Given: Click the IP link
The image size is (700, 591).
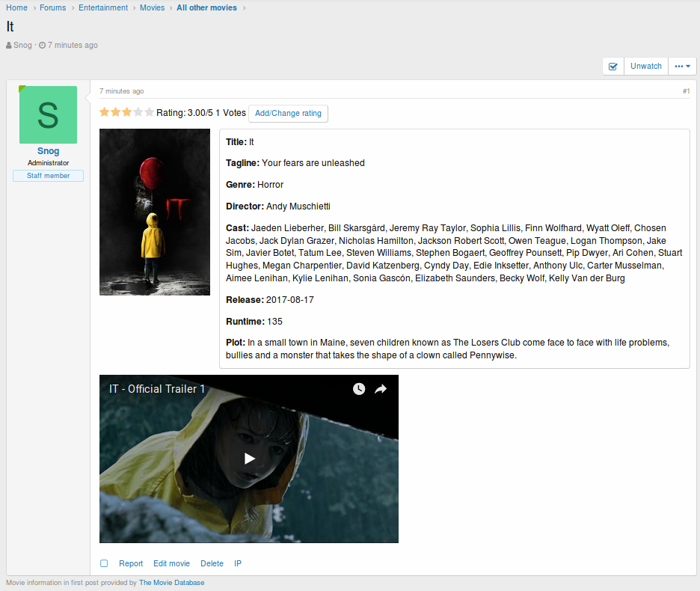Looking at the screenshot, I should coord(238,563).
